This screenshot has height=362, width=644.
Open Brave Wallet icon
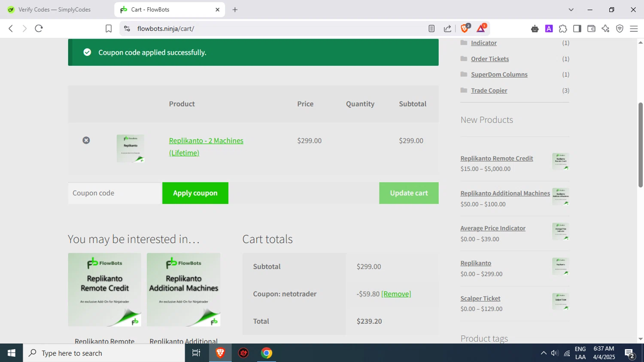click(591, 29)
